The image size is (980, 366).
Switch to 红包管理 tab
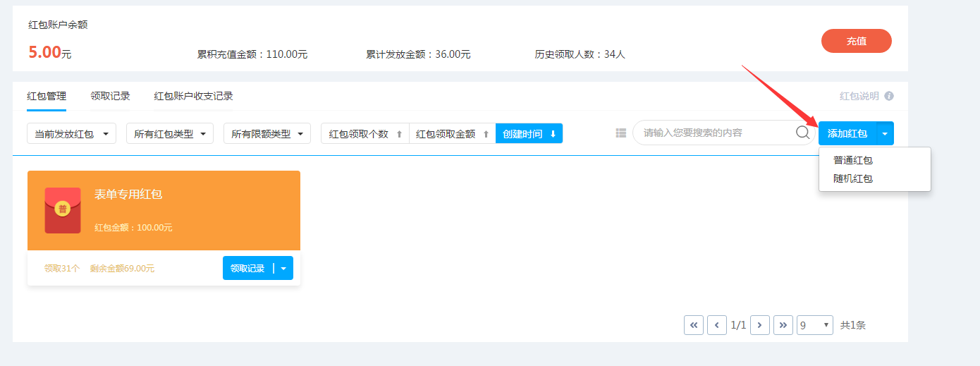pos(47,96)
